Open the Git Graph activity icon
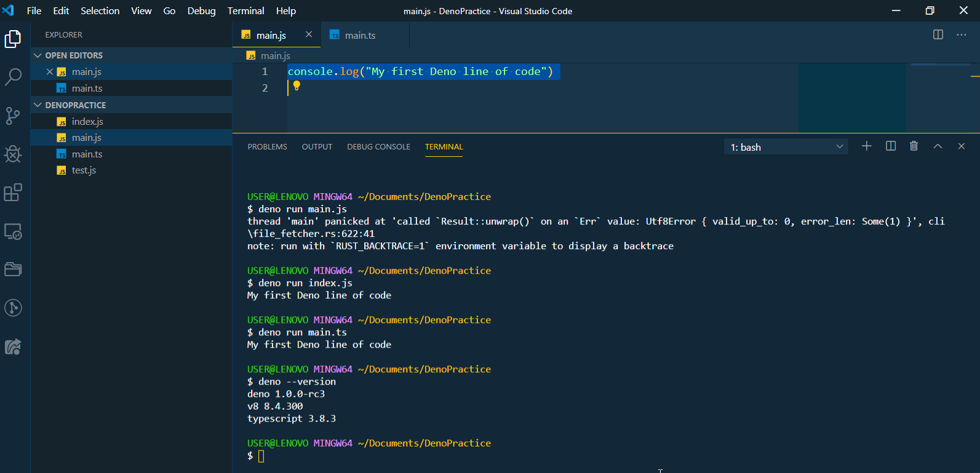Screen dimensions: 980x473 point(13,308)
